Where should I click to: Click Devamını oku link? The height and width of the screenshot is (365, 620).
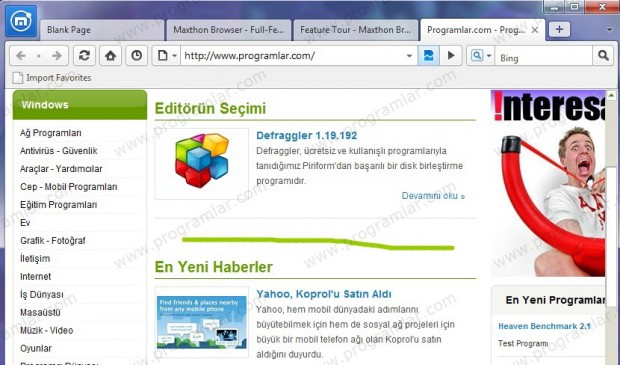click(433, 196)
